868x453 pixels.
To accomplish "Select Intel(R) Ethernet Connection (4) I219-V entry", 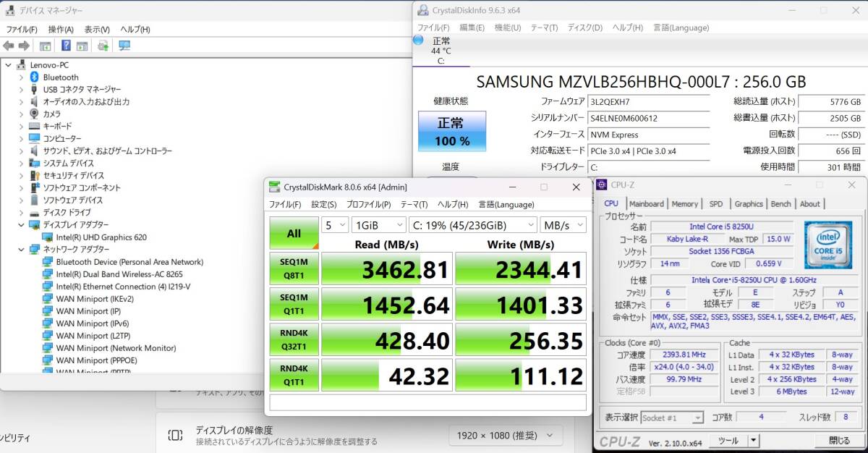I will pyautogui.click(x=123, y=286).
